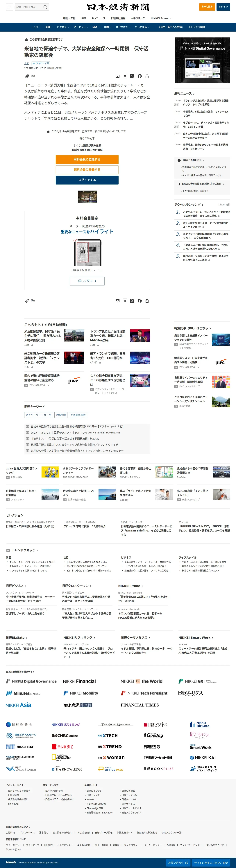Toggle the フォローする button for 北米
This screenshot has width=236, height=868.
click(41, 63)
